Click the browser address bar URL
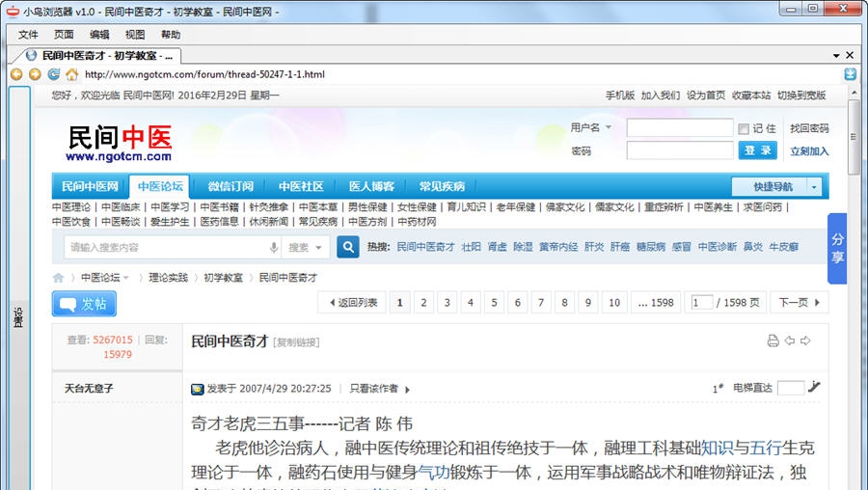Viewport: 868px width, 490px height. point(204,74)
